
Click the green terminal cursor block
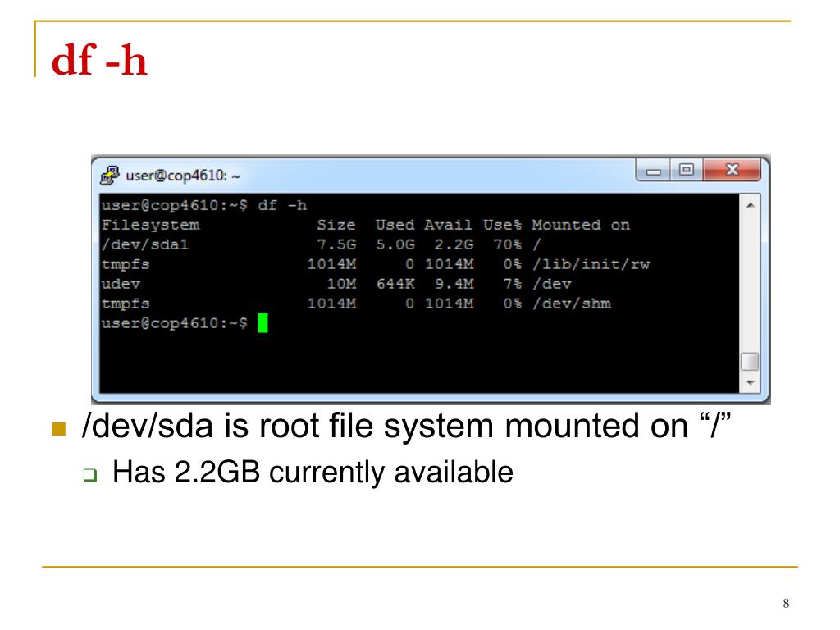[x=262, y=323]
